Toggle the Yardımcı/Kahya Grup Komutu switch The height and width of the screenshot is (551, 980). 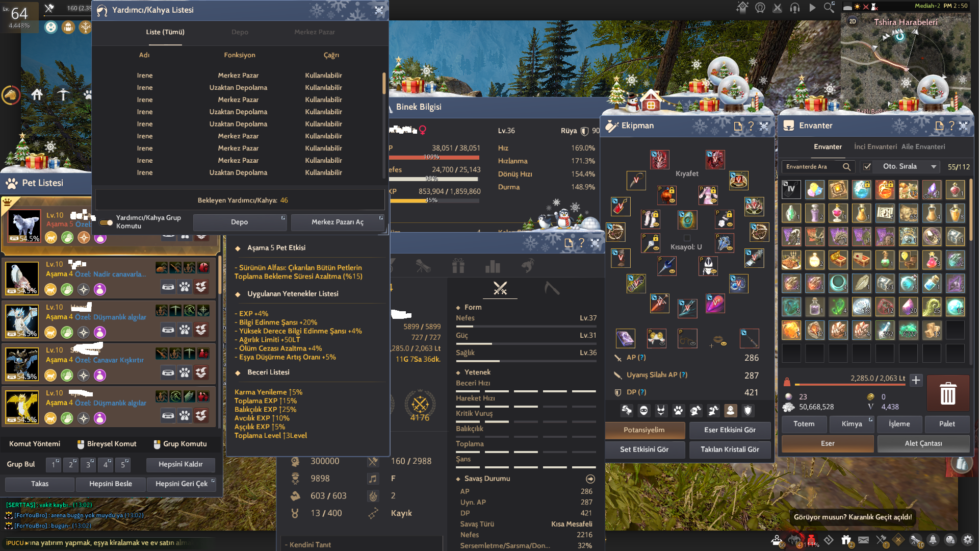[107, 222]
